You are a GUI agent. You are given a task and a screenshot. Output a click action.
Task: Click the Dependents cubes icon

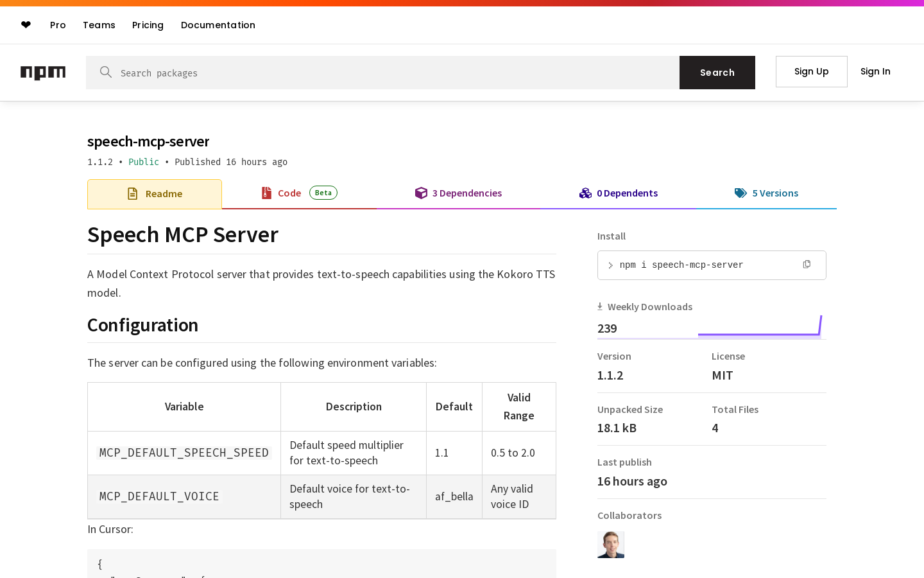click(585, 193)
